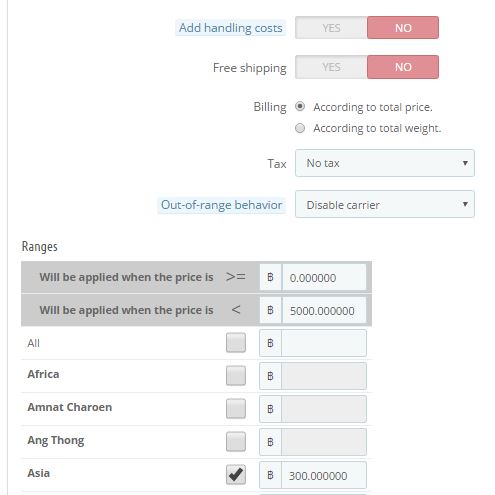Click NO for Free shipping
The height and width of the screenshot is (495, 495).
pyautogui.click(x=403, y=67)
